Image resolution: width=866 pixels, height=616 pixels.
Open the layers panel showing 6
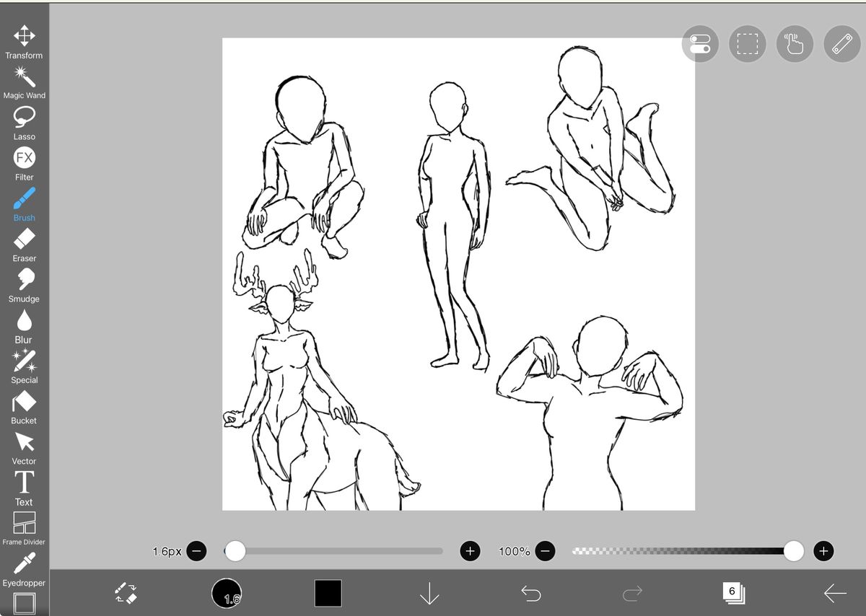coord(733,593)
